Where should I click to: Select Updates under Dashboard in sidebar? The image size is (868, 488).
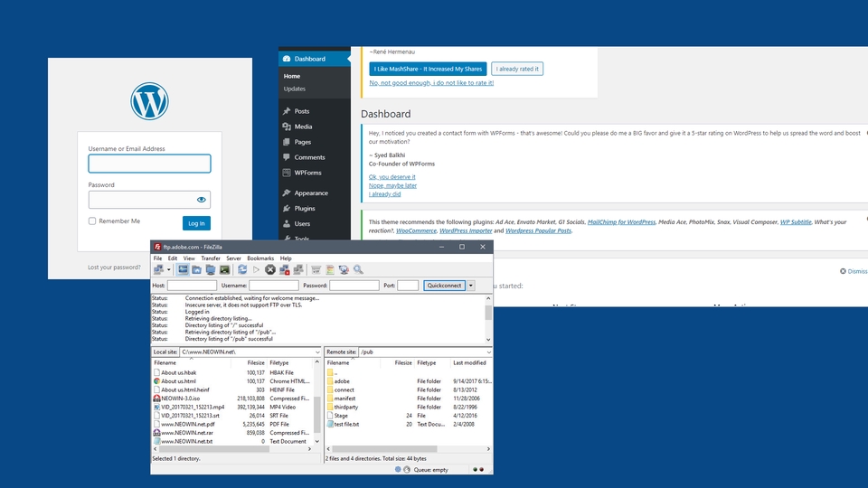[295, 89]
